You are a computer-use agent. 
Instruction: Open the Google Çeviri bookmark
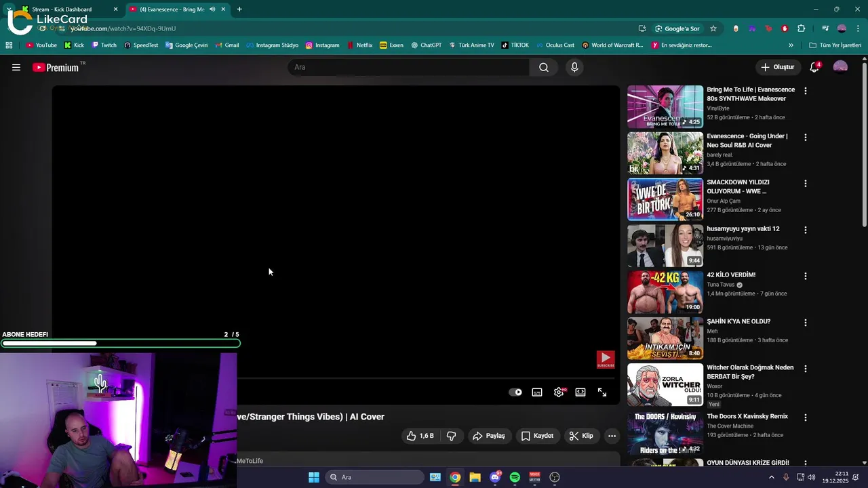(186, 45)
